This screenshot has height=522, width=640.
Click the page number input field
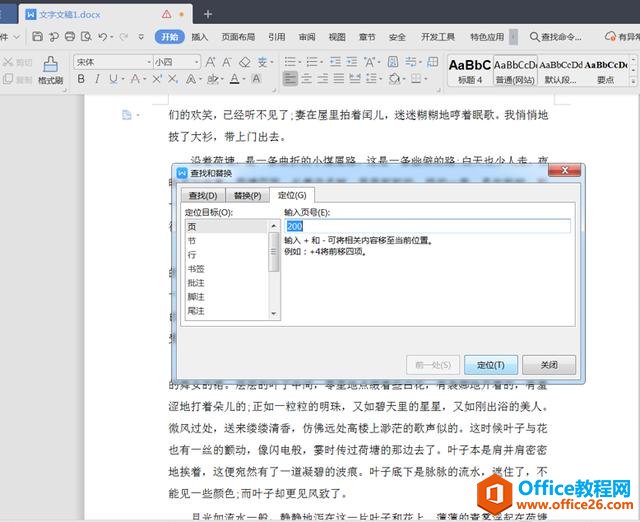(427, 226)
